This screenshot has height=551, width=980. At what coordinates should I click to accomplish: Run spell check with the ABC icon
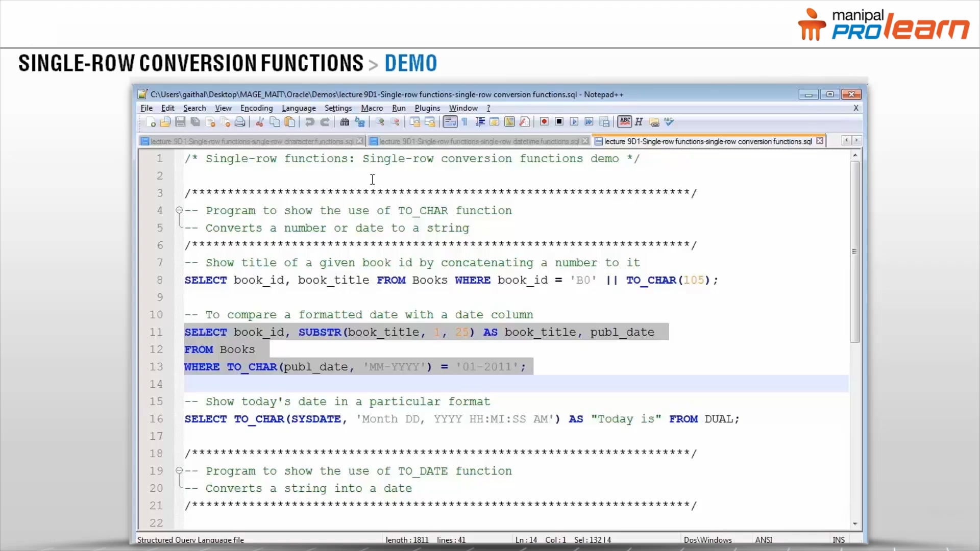[x=624, y=122]
